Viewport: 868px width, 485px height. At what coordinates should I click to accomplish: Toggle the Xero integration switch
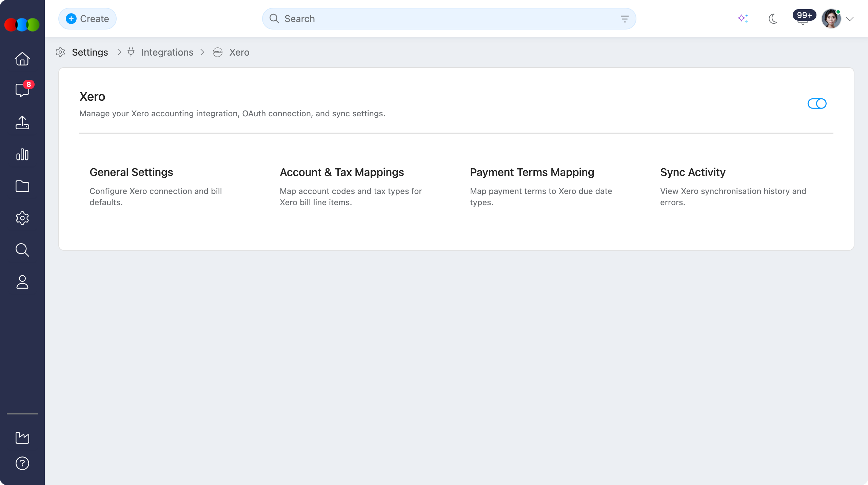[x=817, y=103]
